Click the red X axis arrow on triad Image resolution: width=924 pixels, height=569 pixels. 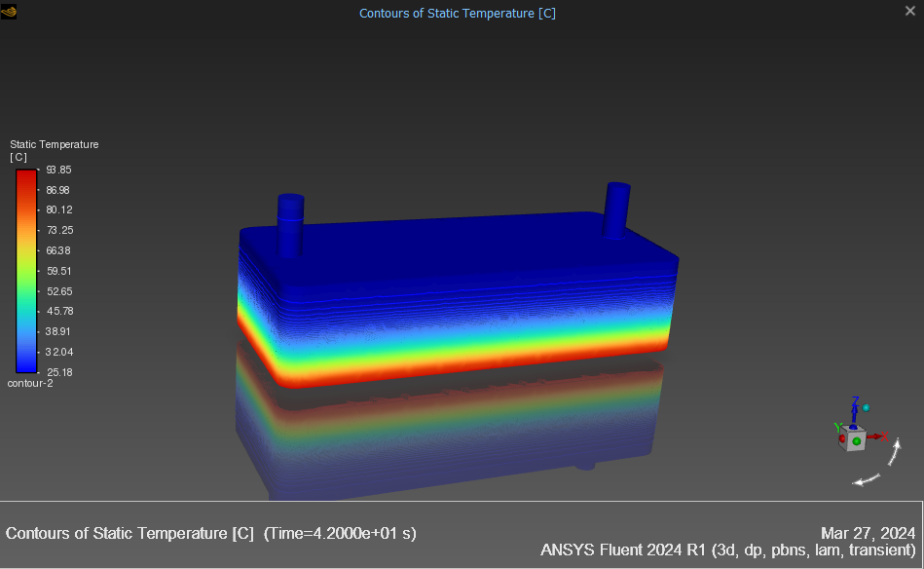876,436
